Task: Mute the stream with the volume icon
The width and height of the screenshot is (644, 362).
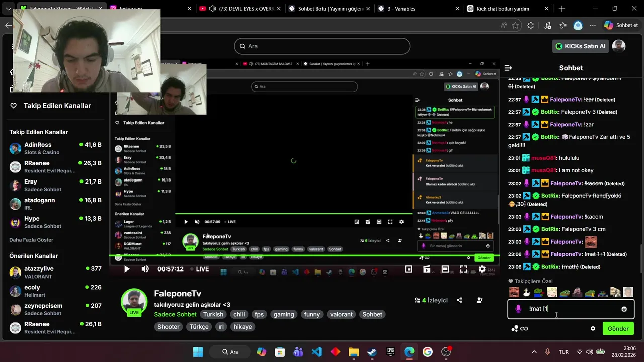Action: 145,269
